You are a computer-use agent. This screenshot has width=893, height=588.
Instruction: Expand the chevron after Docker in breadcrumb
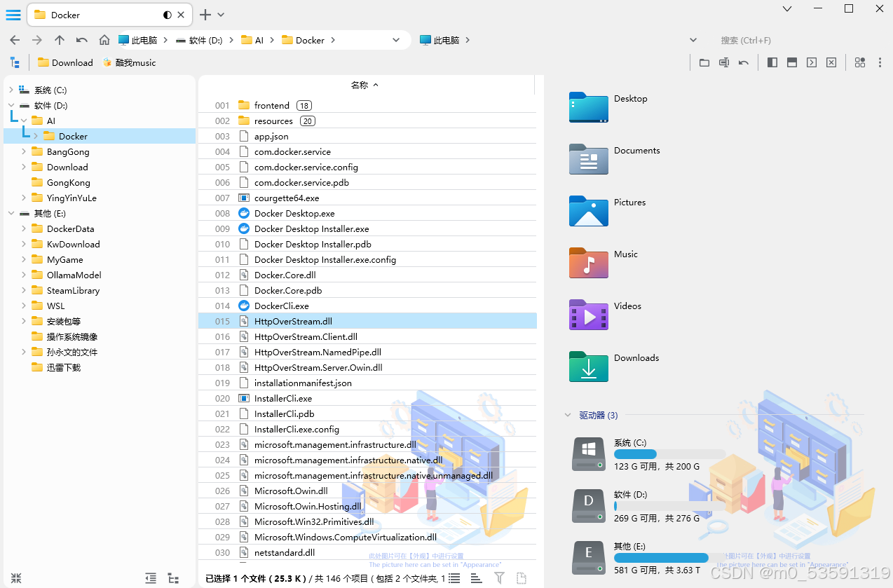click(333, 40)
